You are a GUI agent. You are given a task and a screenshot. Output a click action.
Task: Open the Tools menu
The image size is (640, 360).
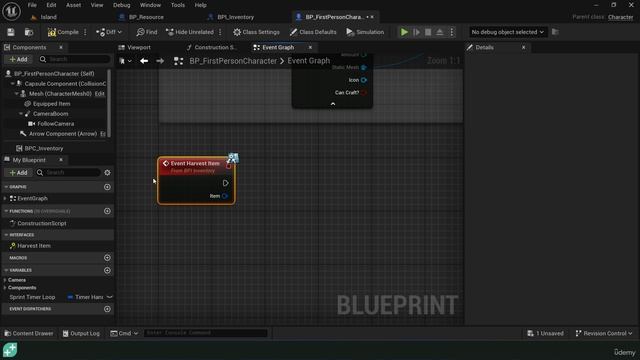[178, 5]
